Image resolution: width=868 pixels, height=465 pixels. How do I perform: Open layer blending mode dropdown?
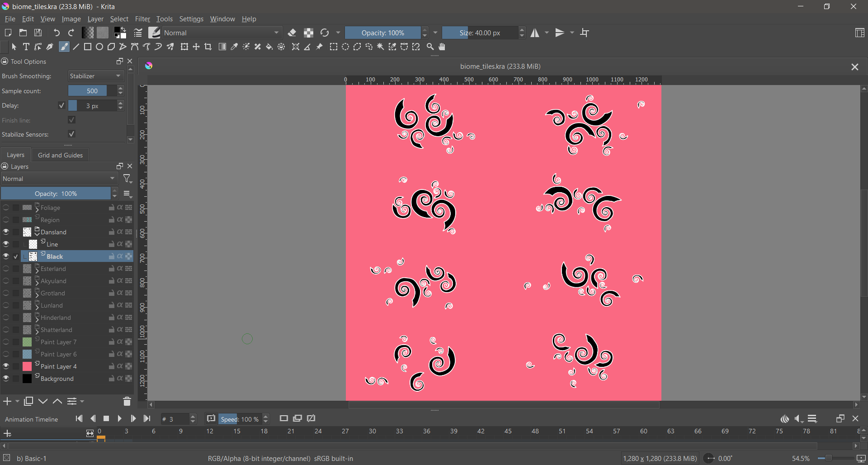coord(59,179)
